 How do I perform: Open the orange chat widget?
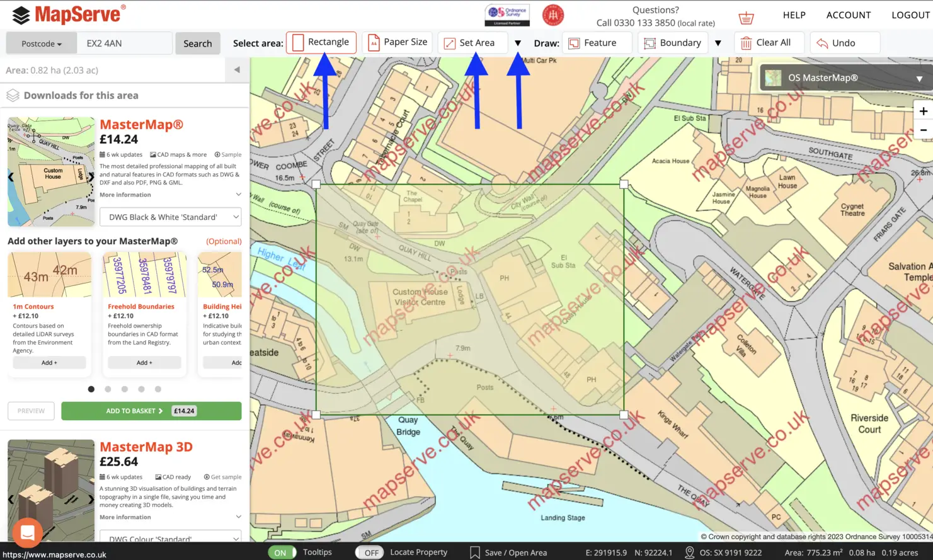[27, 533]
